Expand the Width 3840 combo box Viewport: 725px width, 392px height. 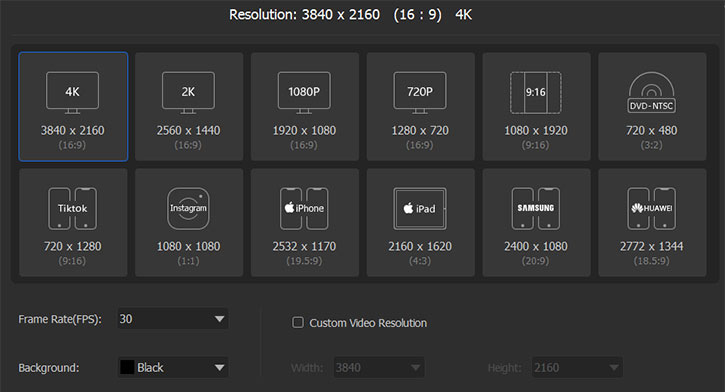pyautogui.click(x=379, y=368)
